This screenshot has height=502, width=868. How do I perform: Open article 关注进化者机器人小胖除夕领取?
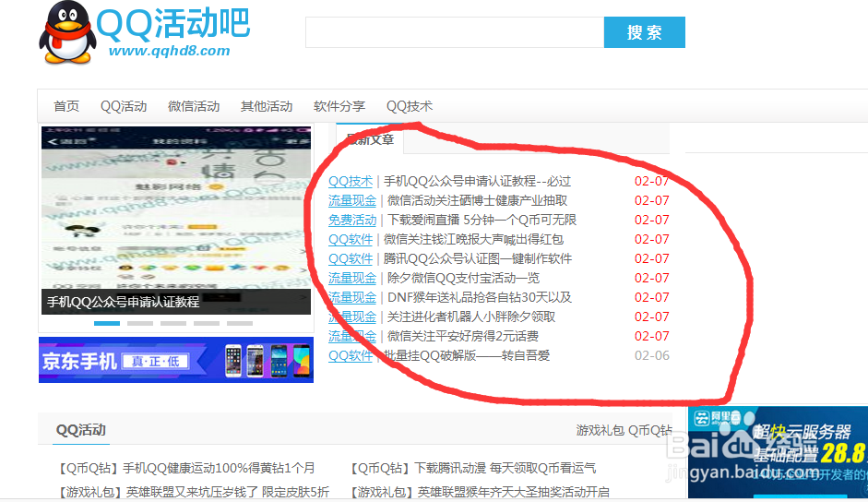471,317
